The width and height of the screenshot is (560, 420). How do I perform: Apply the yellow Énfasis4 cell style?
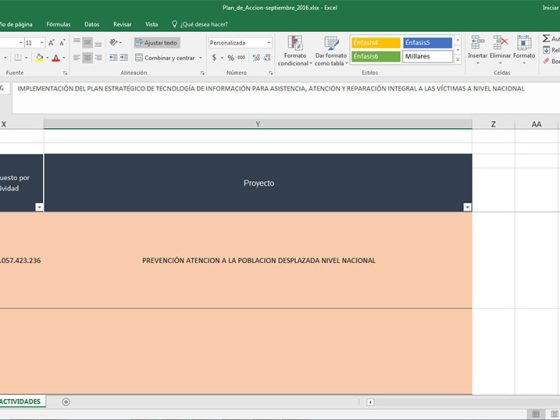(x=376, y=42)
